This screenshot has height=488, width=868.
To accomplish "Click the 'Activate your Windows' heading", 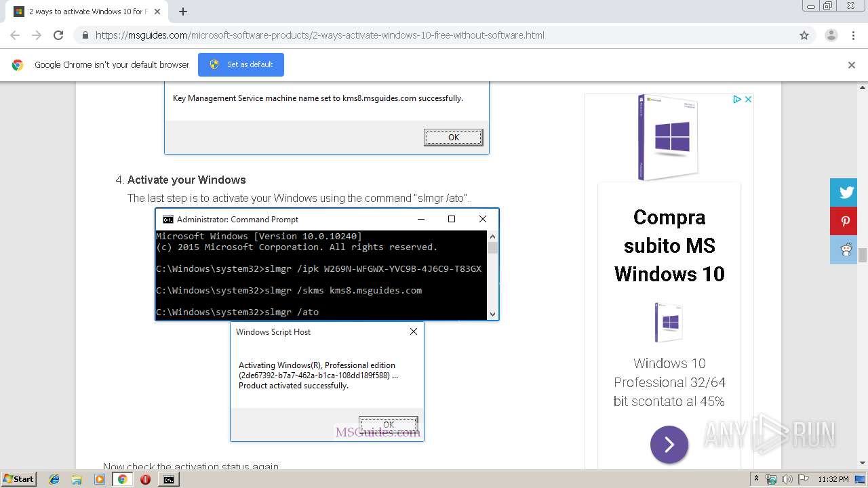I will tap(186, 180).
